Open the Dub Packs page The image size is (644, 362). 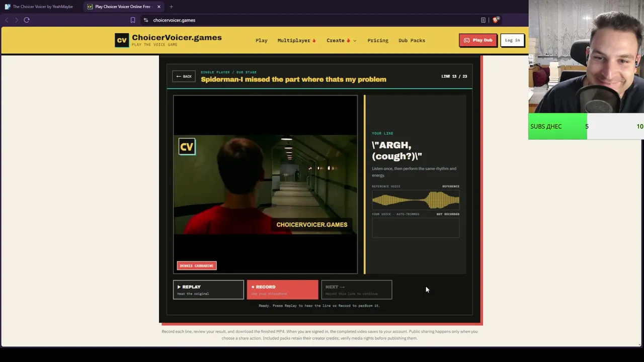pyautogui.click(x=412, y=40)
